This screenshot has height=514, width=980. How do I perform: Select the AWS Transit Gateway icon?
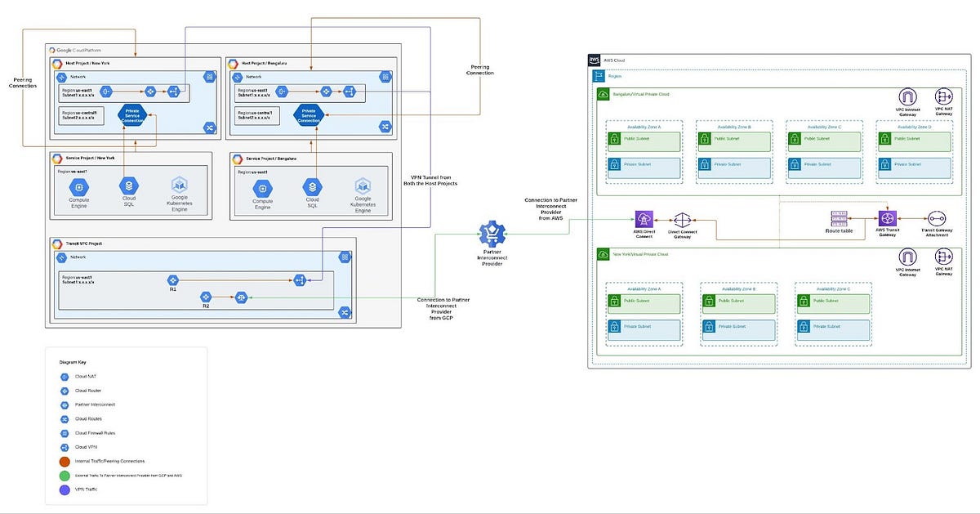pyautogui.click(x=886, y=219)
